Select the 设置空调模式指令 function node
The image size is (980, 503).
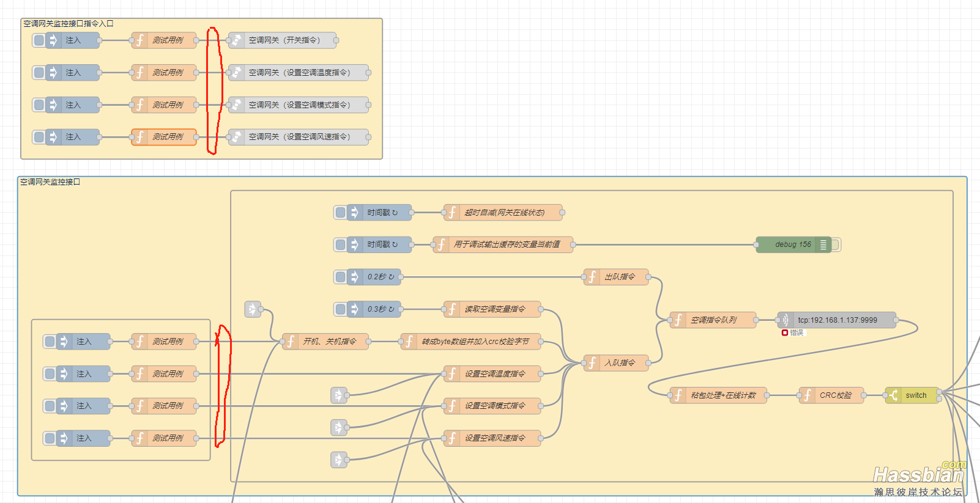pyautogui.click(x=492, y=406)
